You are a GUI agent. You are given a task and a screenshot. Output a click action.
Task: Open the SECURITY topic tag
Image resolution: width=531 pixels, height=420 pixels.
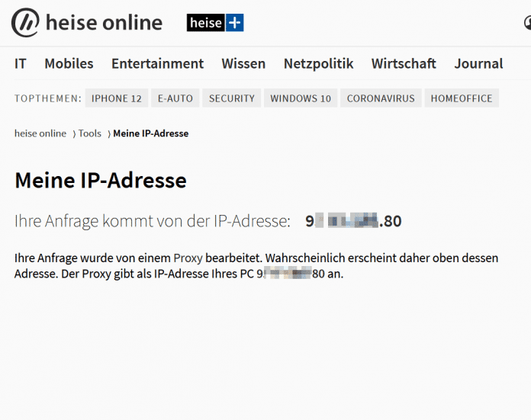pos(232,98)
